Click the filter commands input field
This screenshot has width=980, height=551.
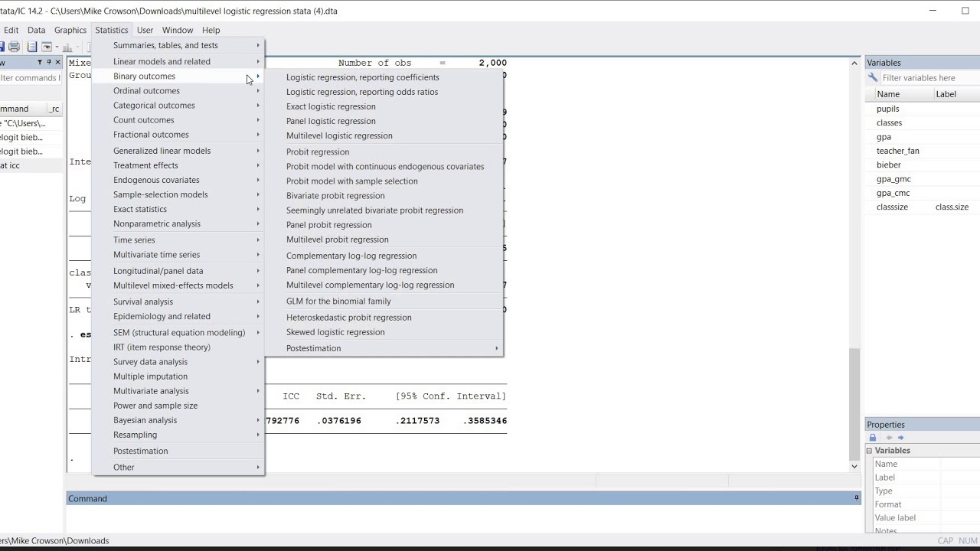[x=30, y=77]
